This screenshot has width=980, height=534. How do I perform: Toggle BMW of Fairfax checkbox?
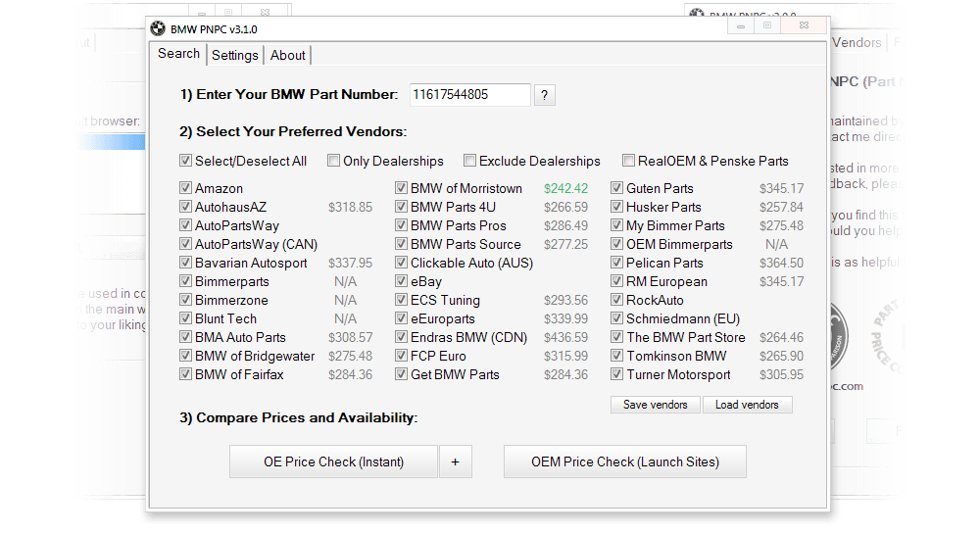(x=185, y=374)
